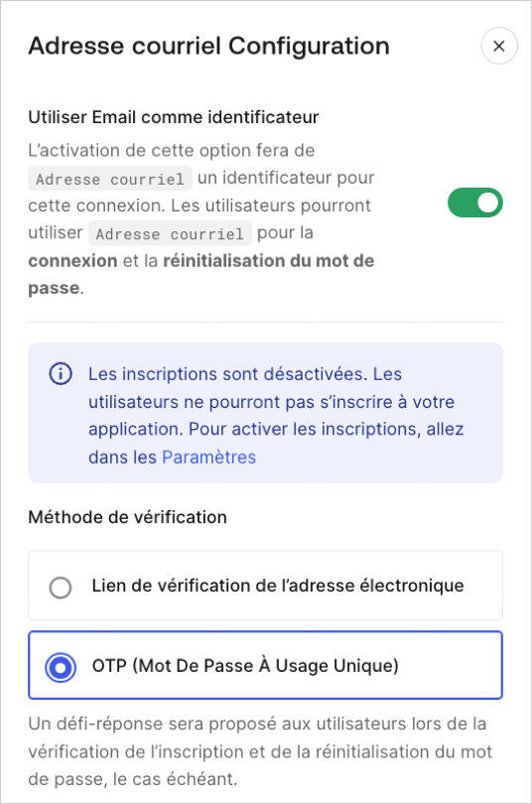The width and height of the screenshot is (532, 804).
Task: Select the OTP radio button circle
Action: 61,668
